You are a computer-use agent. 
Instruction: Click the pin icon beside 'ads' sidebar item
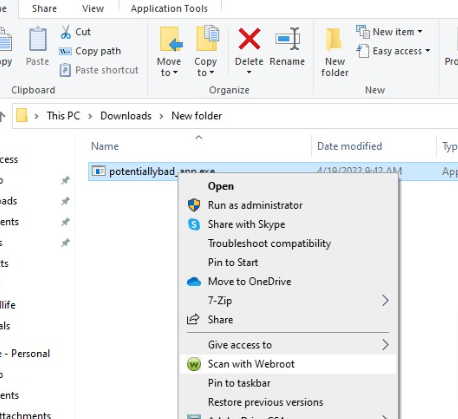(65, 201)
